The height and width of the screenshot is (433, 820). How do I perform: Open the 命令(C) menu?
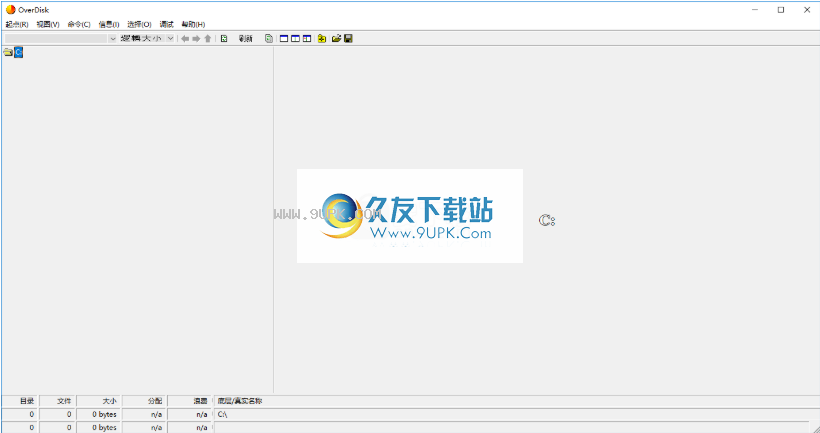coord(79,24)
